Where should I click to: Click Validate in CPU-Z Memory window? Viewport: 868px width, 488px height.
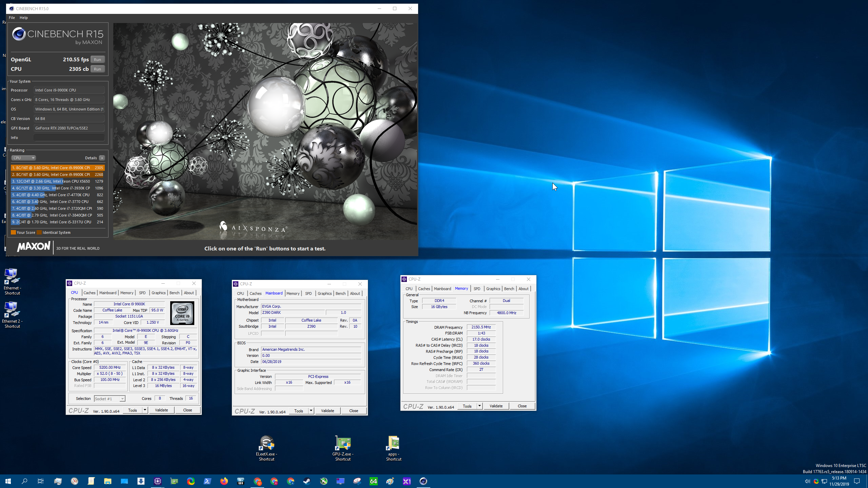point(496,406)
